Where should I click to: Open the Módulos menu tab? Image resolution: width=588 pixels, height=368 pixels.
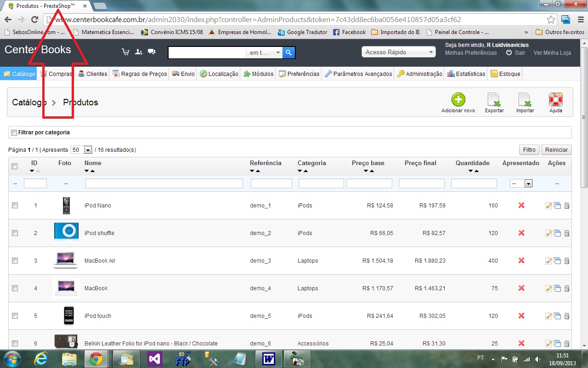click(258, 74)
